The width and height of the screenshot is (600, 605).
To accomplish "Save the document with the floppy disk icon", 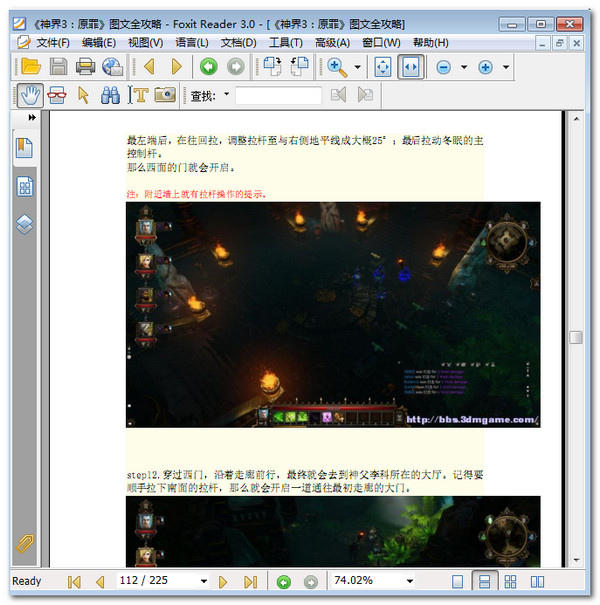I will 58,67.
